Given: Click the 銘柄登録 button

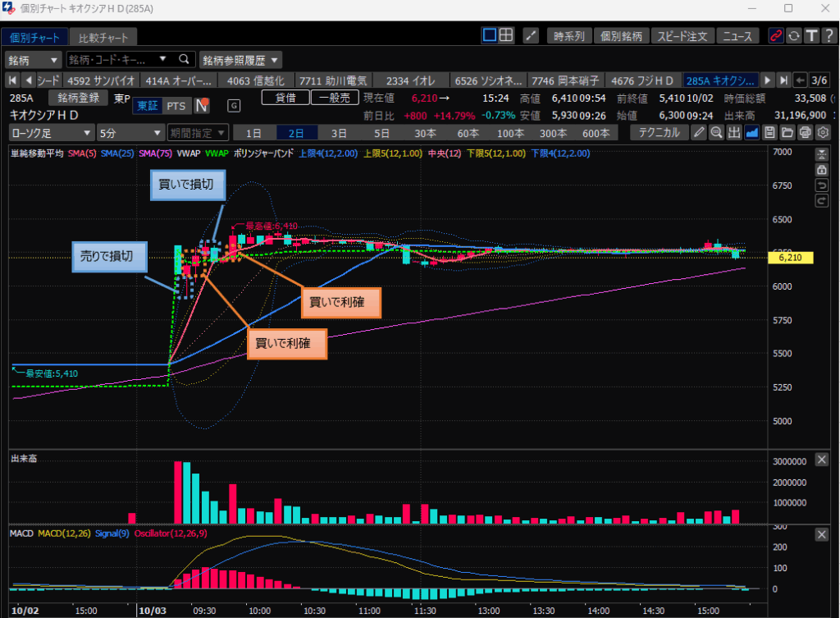Looking at the screenshot, I should (x=79, y=98).
